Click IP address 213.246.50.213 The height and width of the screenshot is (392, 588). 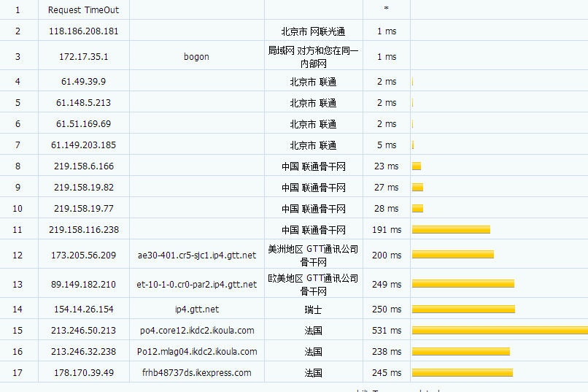[83, 331]
